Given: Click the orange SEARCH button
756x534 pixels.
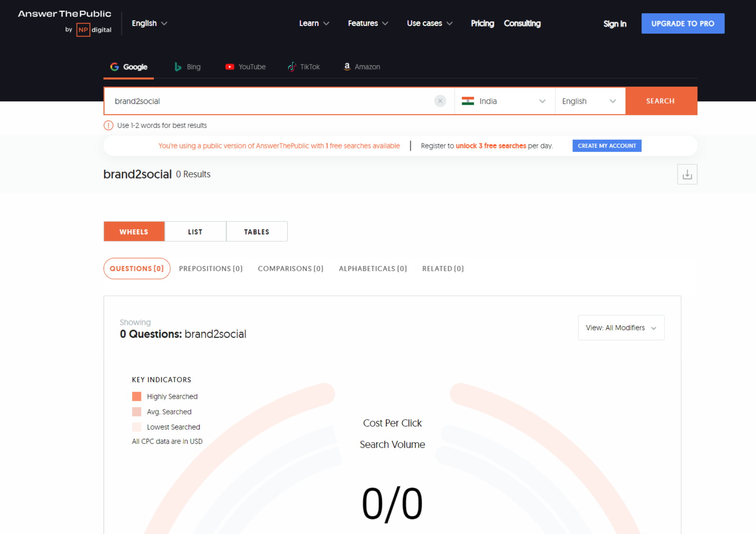Looking at the screenshot, I should [660, 101].
